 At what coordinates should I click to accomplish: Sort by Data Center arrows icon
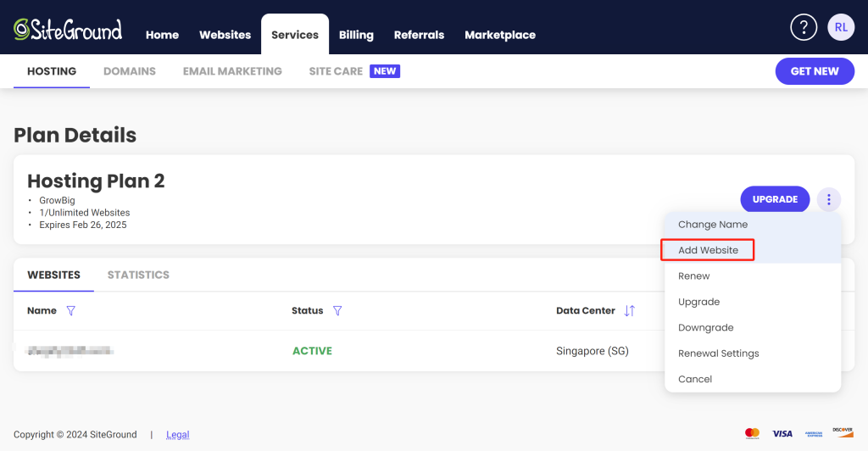click(x=630, y=311)
